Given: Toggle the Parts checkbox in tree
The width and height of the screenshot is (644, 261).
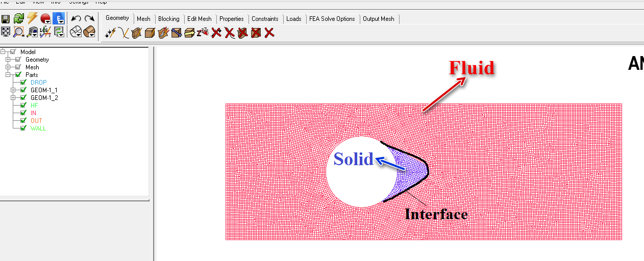Looking at the screenshot, I should [x=18, y=75].
